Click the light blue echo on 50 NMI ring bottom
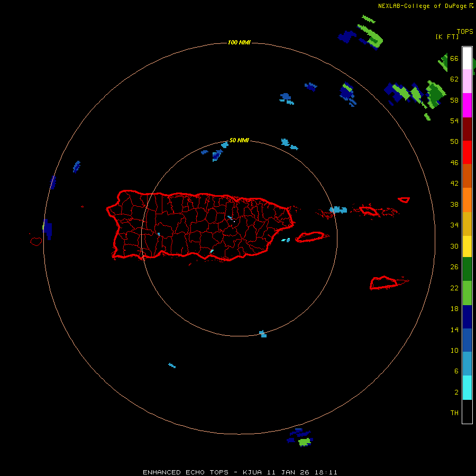Screen dimensions: 476x476 (263, 334)
